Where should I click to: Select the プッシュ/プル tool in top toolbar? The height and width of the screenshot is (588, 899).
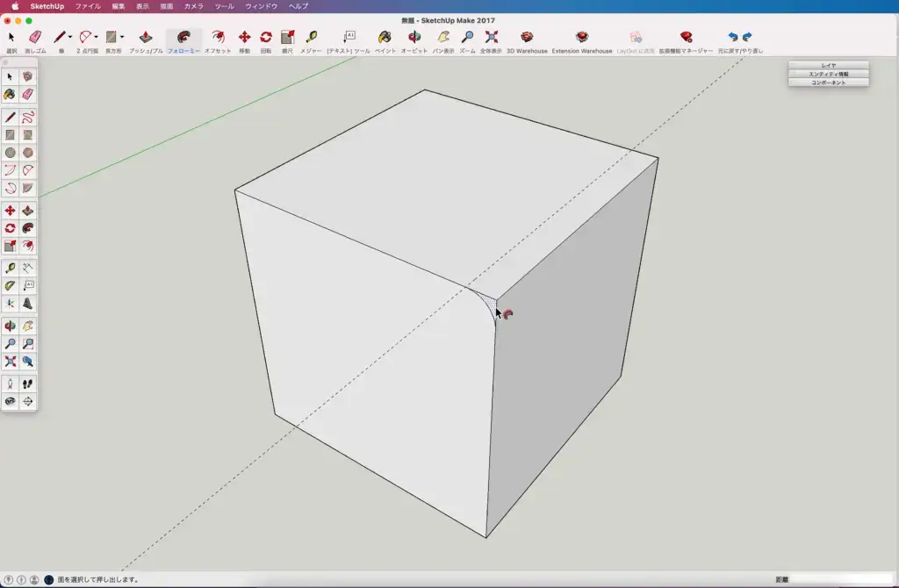coord(146,37)
